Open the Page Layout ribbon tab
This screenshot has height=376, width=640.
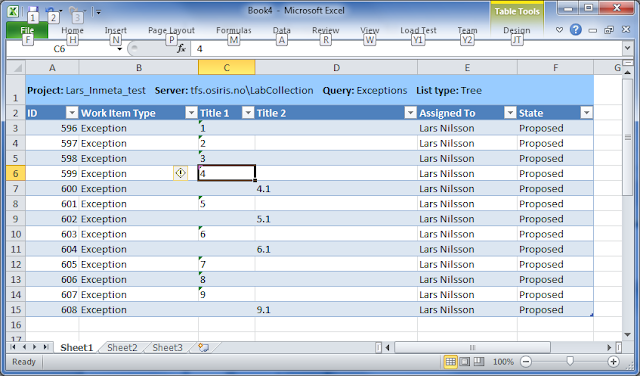[x=171, y=30]
